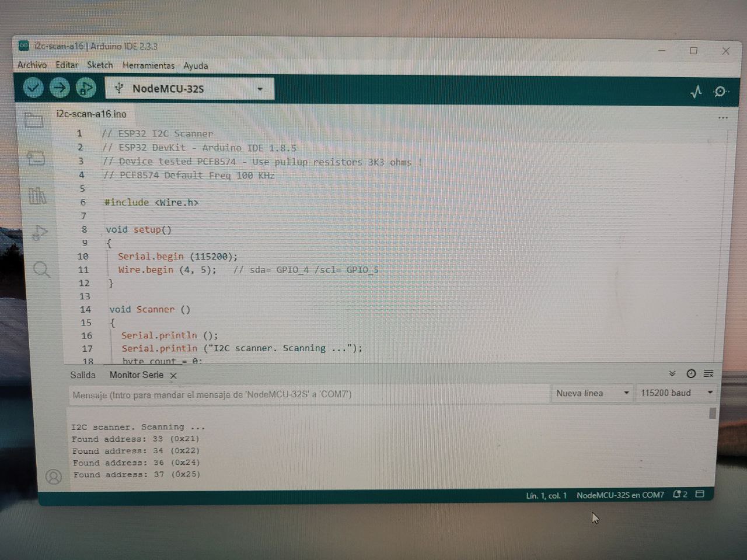The height and width of the screenshot is (560, 747).
Task: Open the Sketchbook folder sidebar icon
Action: tap(34, 120)
